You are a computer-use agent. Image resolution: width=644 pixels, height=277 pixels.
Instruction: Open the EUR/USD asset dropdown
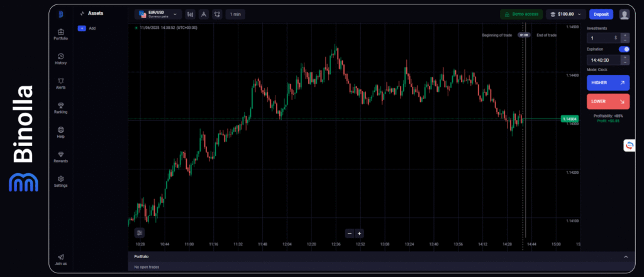pos(157,14)
